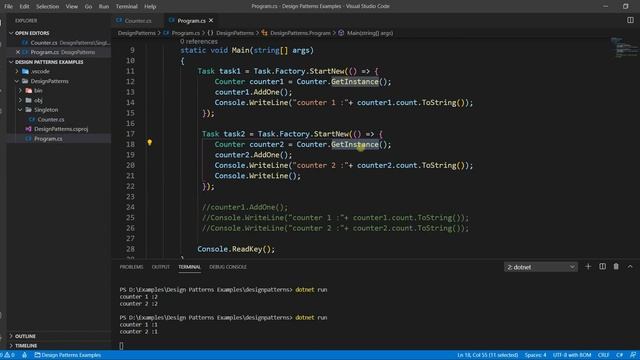640x360 pixels.
Task: Close Program.cs in the Open Editors list
Action: pyautogui.click(x=18, y=52)
